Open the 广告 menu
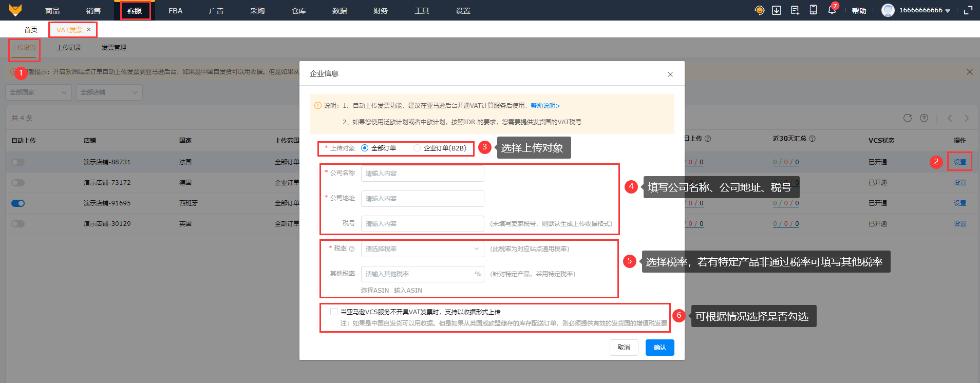Image resolution: width=980 pixels, height=383 pixels. coord(217,11)
